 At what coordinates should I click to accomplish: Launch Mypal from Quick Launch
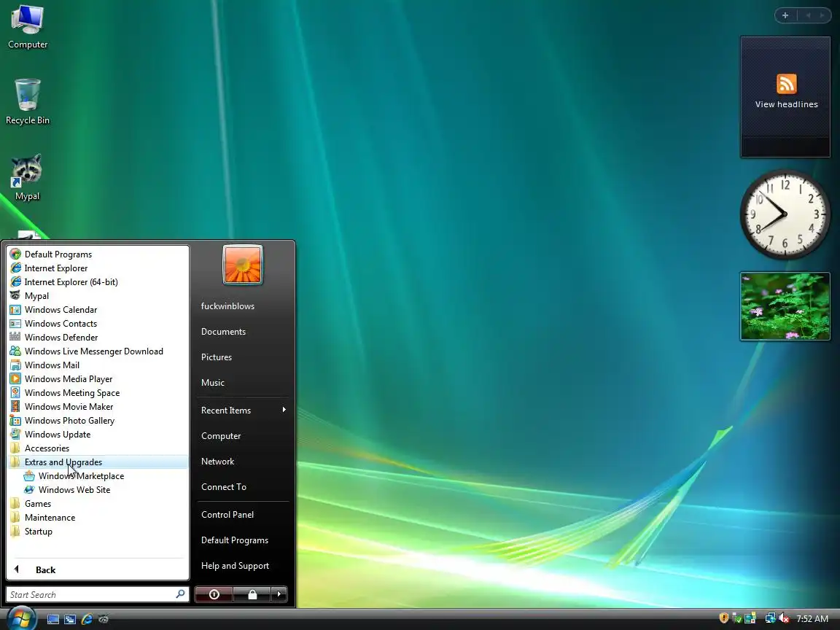(104, 619)
